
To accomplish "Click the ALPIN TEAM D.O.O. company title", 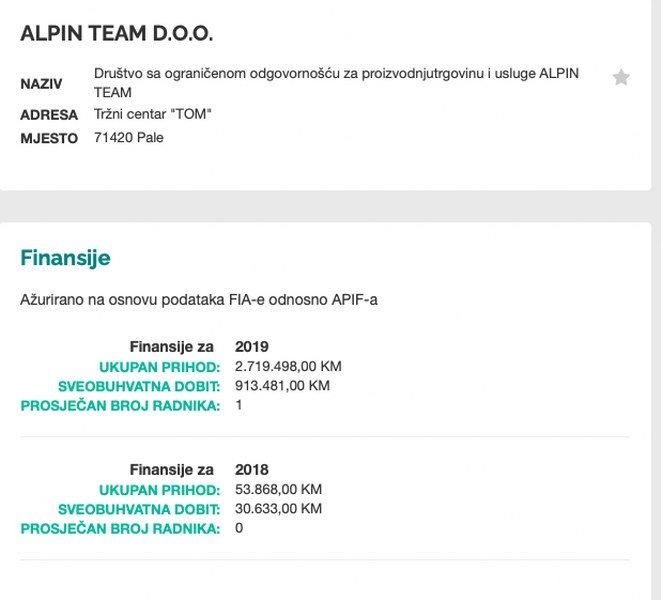I will (117, 33).
